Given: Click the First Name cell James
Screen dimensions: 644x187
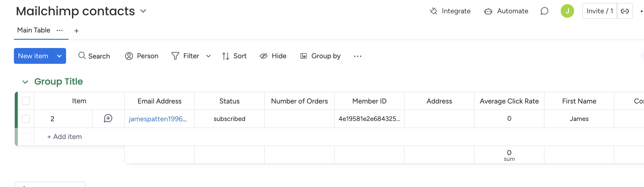Looking at the screenshot, I should tap(579, 119).
